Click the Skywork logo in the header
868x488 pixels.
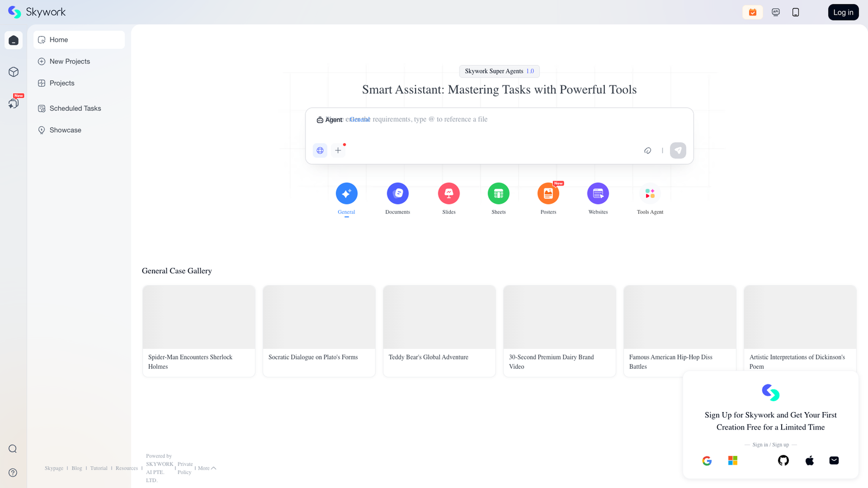37,12
